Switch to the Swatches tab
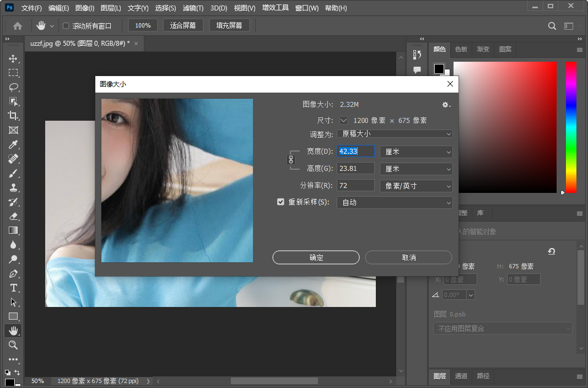Screen dimensions: 588x388 461,49
